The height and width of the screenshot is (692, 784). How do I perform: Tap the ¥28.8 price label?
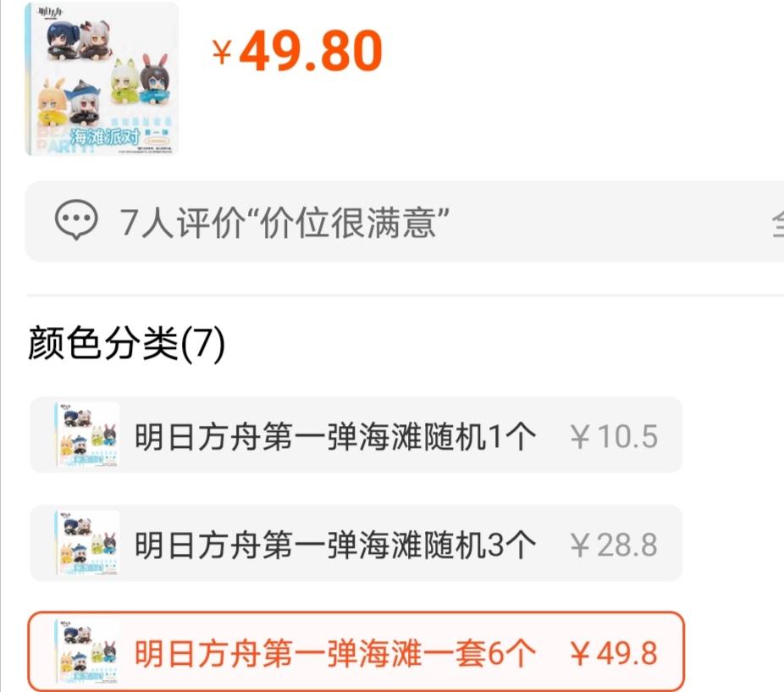(x=614, y=545)
